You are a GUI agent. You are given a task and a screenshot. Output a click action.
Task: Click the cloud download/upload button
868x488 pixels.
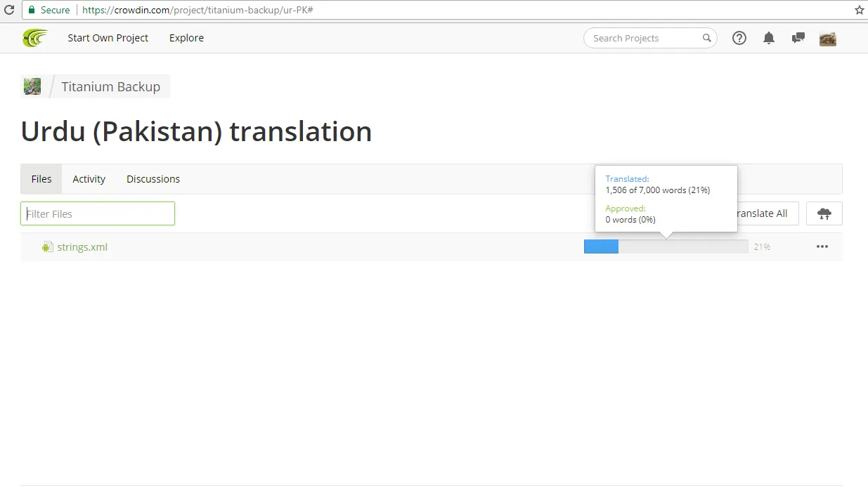tap(824, 213)
